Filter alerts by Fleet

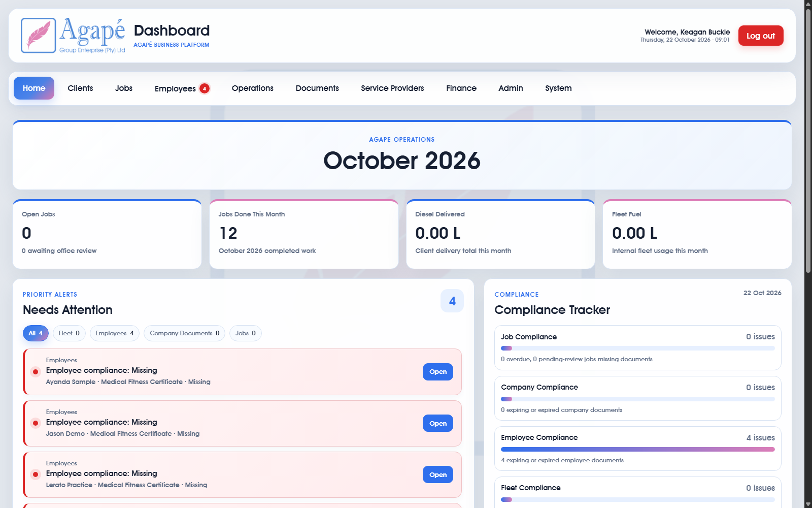(69, 333)
